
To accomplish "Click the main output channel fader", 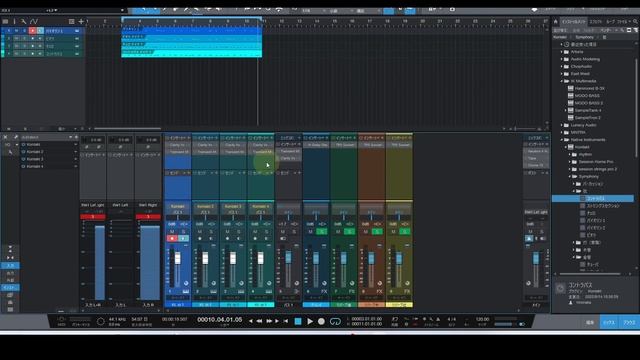I will click(536, 258).
